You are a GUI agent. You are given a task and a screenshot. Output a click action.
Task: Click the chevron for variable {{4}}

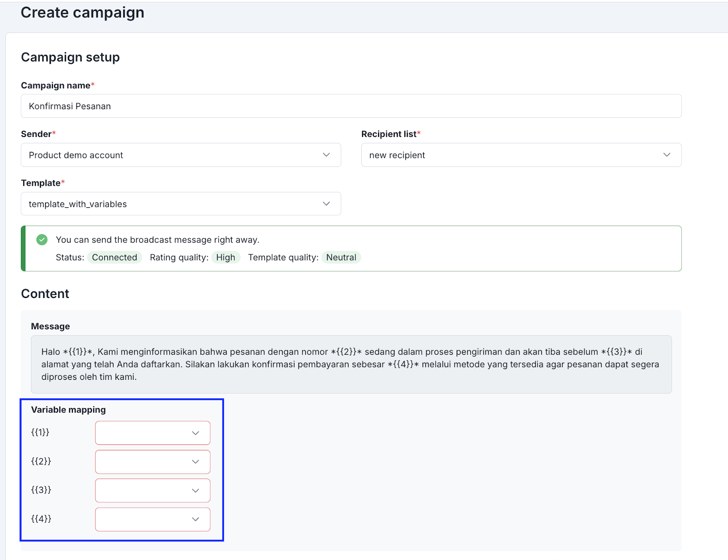tap(195, 519)
